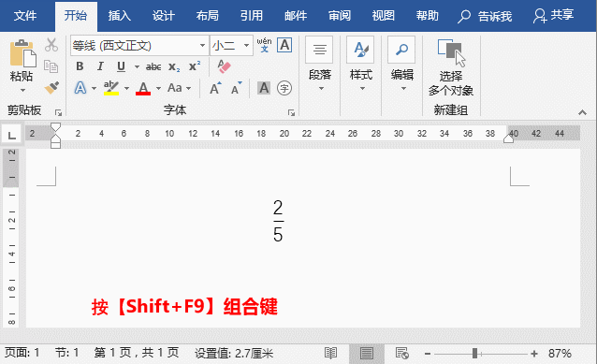The image size is (597, 364).
Task: Switch to the 审阅 review tab
Action: pyautogui.click(x=340, y=16)
